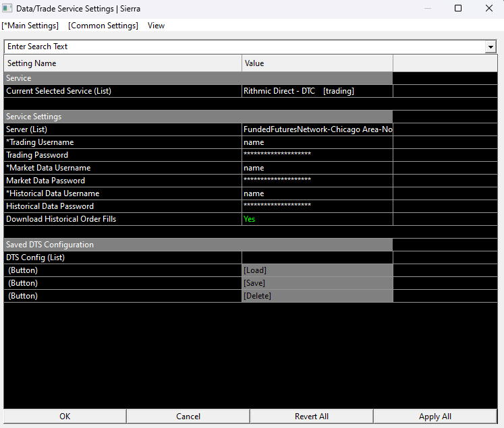Edit the Trading Password value
Image resolution: width=504 pixels, height=428 pixels.
[x=317, y=155]
